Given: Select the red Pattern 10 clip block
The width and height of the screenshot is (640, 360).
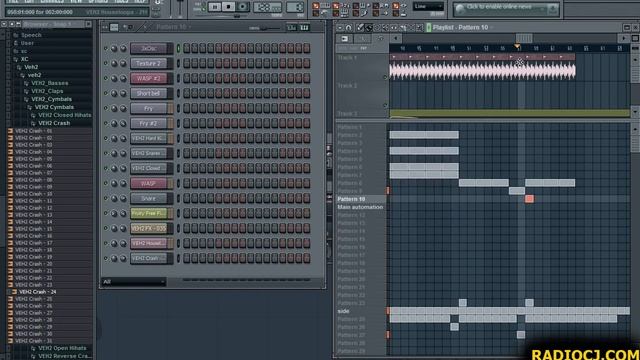Looking at the screenshot, I should [529, 199].
